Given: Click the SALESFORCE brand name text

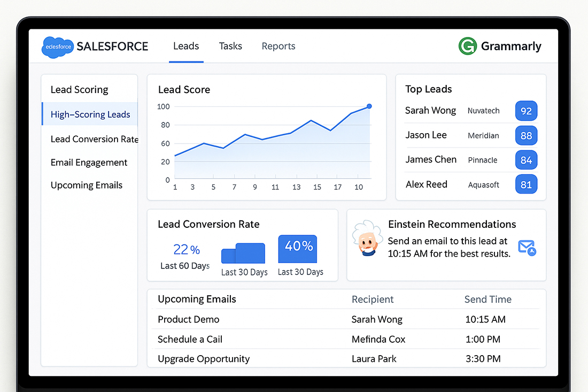Looking at the screenshot, I should pos(112,47).
